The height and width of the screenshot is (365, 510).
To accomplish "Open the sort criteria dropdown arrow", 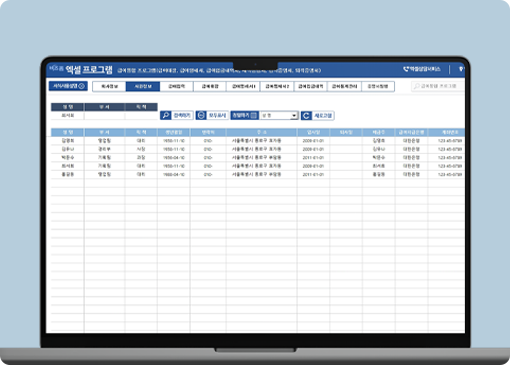I will coord(294,115).
